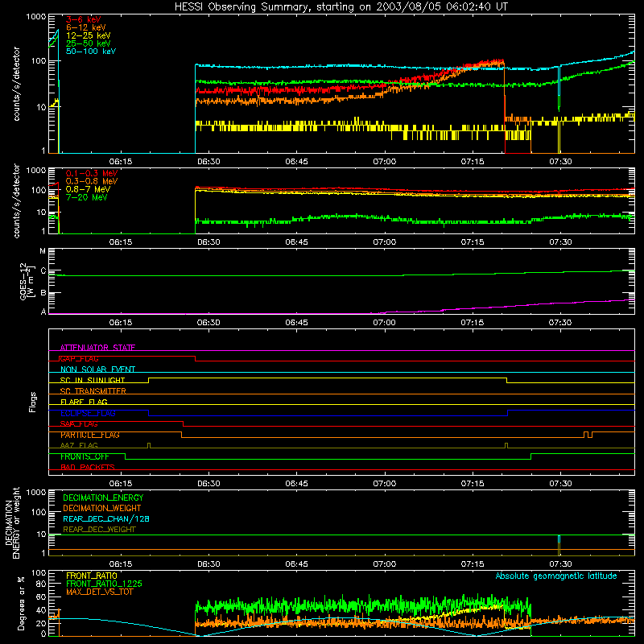Select the ECLIPSE_FLAG label
This screenshot has height=644, width=644.
pyautogui.click(x=88, y=413)
